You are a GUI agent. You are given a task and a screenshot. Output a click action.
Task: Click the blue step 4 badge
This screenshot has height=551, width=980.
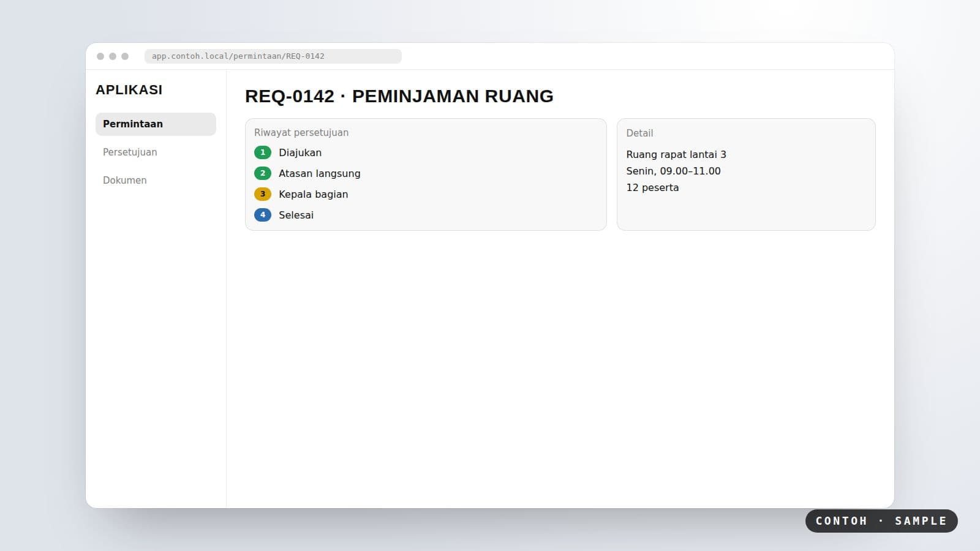pyautogui.click(x=263, y=215)
